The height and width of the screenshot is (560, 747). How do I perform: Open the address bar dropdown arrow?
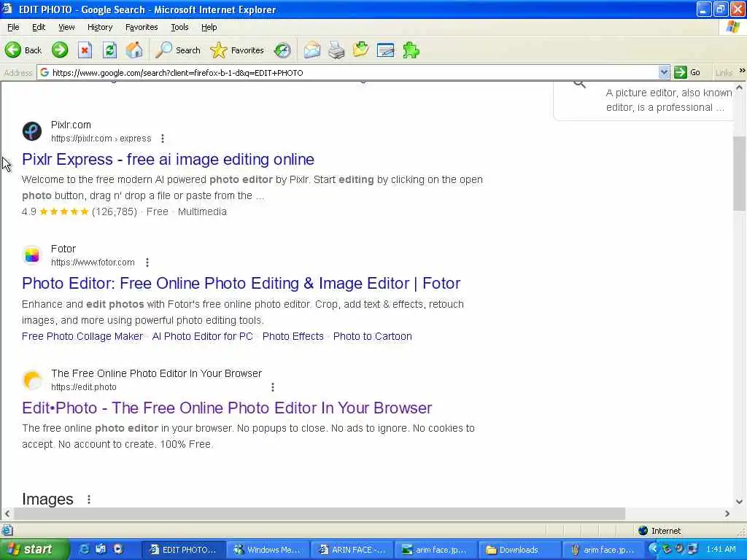point(664,72)
